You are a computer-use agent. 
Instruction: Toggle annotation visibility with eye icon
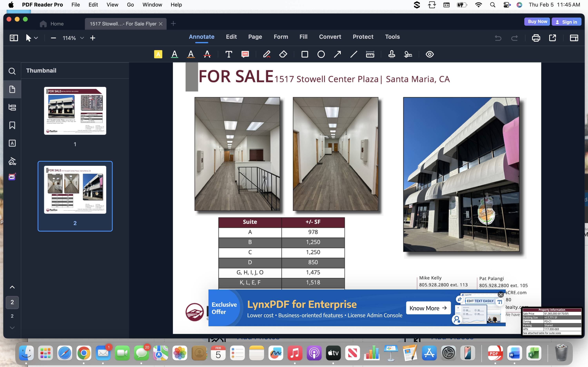click(430, 54)
